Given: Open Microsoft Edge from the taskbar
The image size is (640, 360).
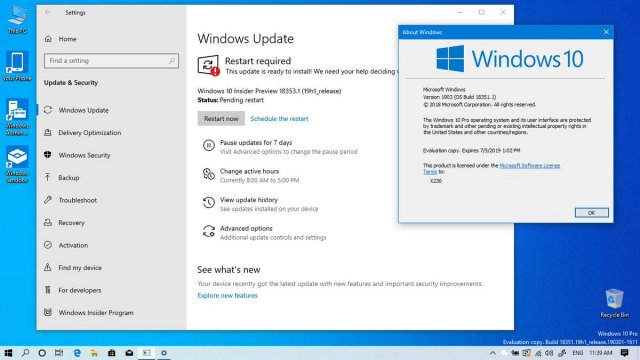Looking at the screenshot, I should [77, 353].
